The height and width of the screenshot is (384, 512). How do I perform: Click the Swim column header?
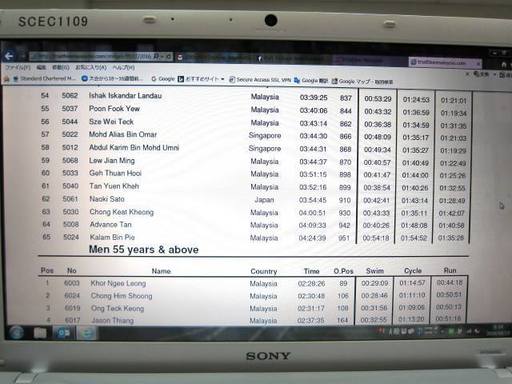[x=375, y=271]
